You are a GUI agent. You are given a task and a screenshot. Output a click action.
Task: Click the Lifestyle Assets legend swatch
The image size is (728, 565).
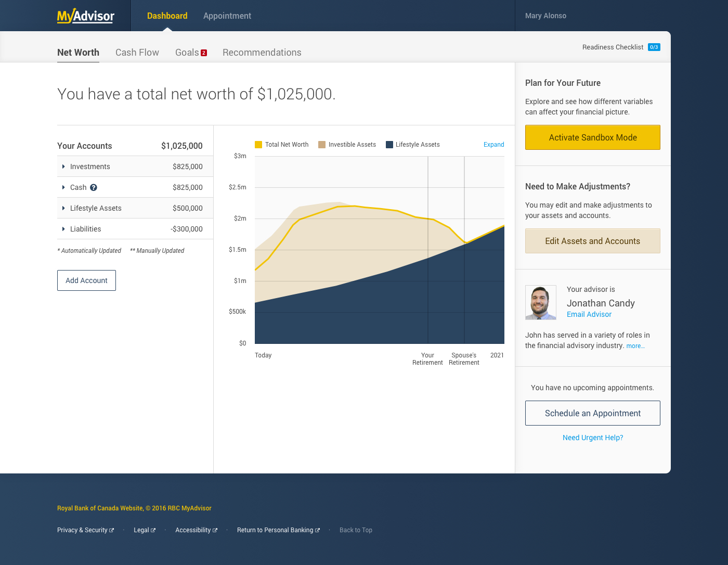coord(389,145)
